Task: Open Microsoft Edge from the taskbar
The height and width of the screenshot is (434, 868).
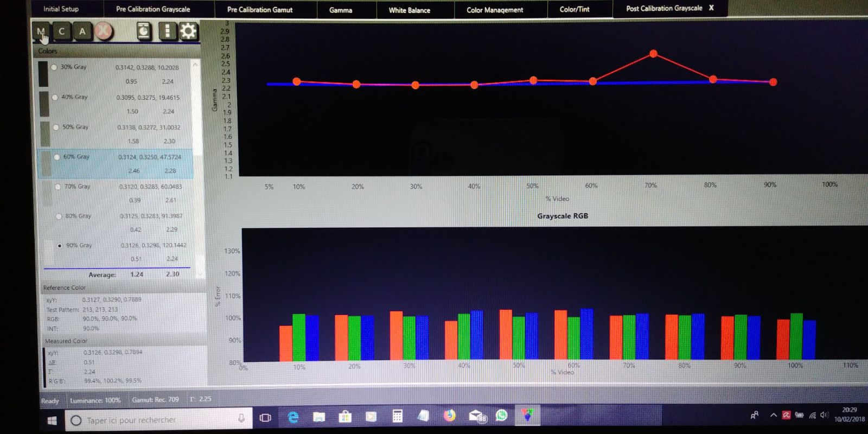Action: click(x=293, y=417)
